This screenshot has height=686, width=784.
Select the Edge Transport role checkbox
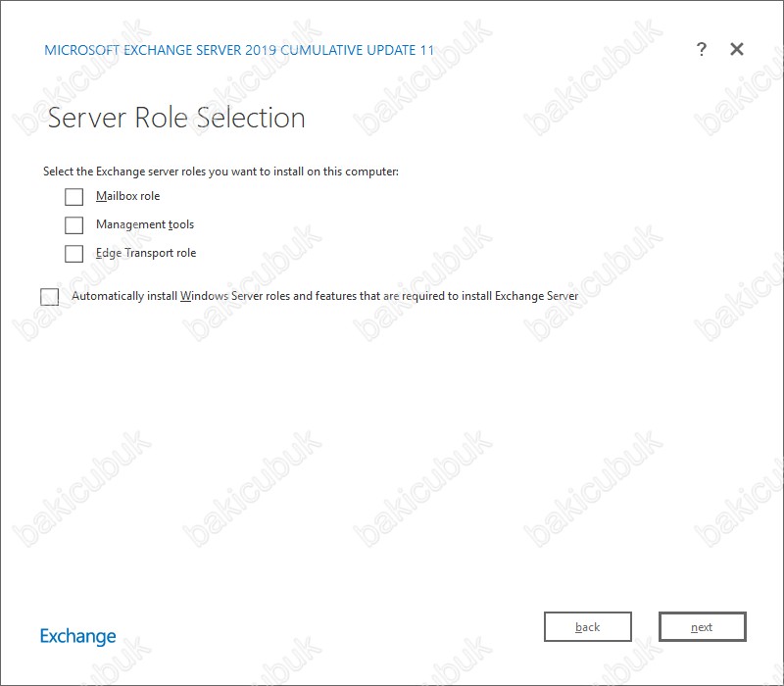(74, 254)
